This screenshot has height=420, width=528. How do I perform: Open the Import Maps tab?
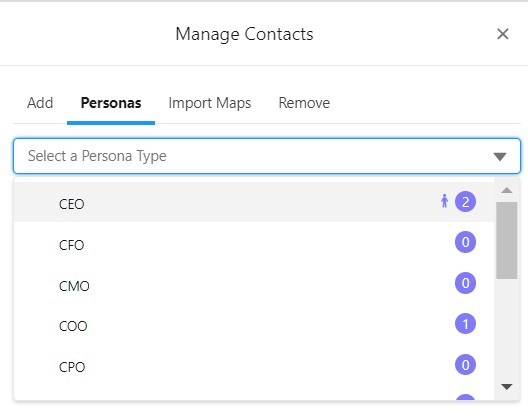210,103
